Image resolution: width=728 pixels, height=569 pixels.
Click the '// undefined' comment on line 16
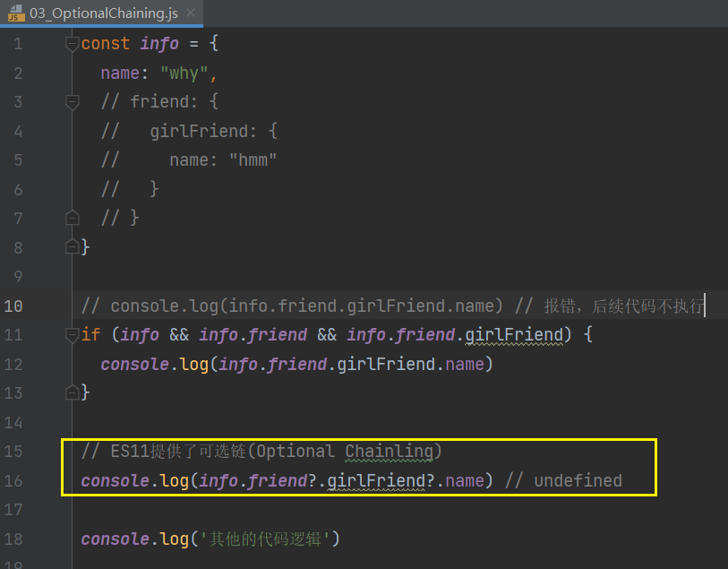[x=563, y=481]
